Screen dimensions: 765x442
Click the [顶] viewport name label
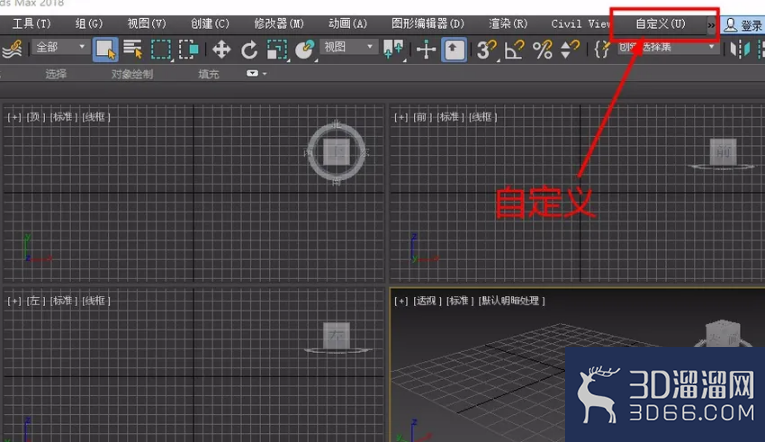(36, 117)
